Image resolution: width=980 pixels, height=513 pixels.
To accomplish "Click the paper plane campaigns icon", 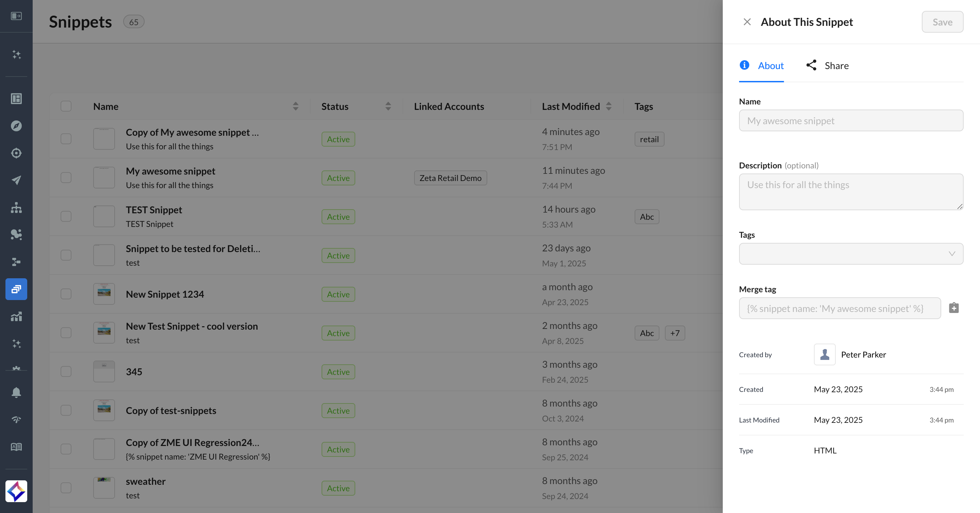I will 16,180.
